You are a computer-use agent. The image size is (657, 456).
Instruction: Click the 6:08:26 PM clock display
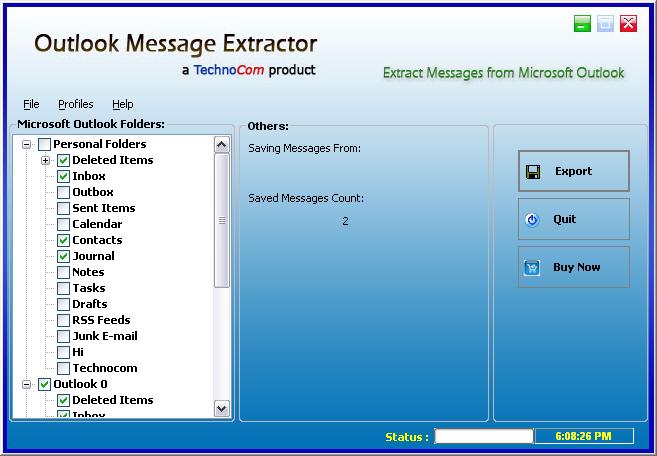(x=584, y=436)
